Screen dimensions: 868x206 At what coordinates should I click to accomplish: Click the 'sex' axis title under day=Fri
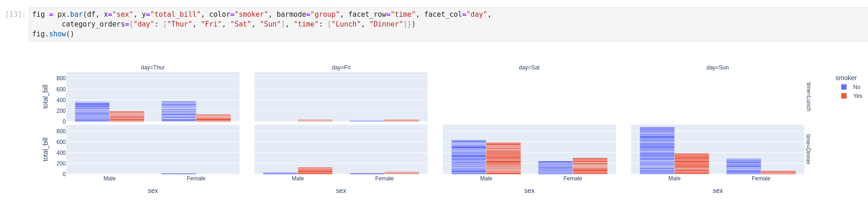click(x=341, y=191)
